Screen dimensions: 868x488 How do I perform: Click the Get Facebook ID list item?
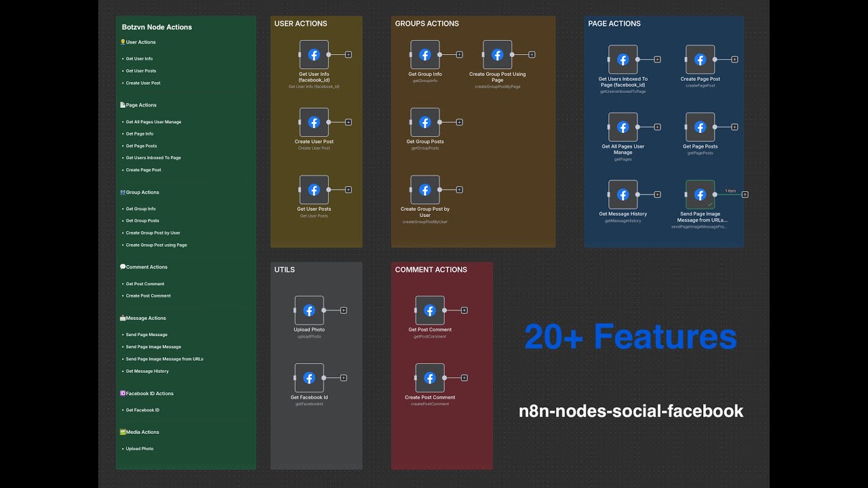click(x=142, y=410)
